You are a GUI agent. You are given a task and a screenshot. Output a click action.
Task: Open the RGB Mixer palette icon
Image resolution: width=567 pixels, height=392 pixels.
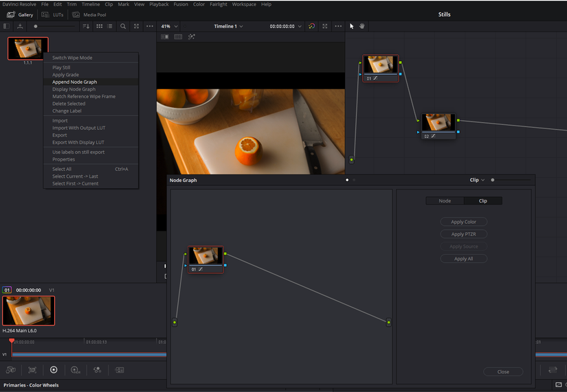coord(98,369)
